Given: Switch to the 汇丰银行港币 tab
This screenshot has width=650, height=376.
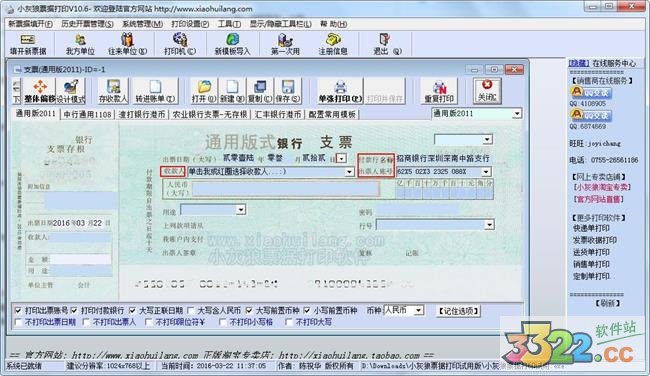Looking at the screenshot, I should click(278, 115).
